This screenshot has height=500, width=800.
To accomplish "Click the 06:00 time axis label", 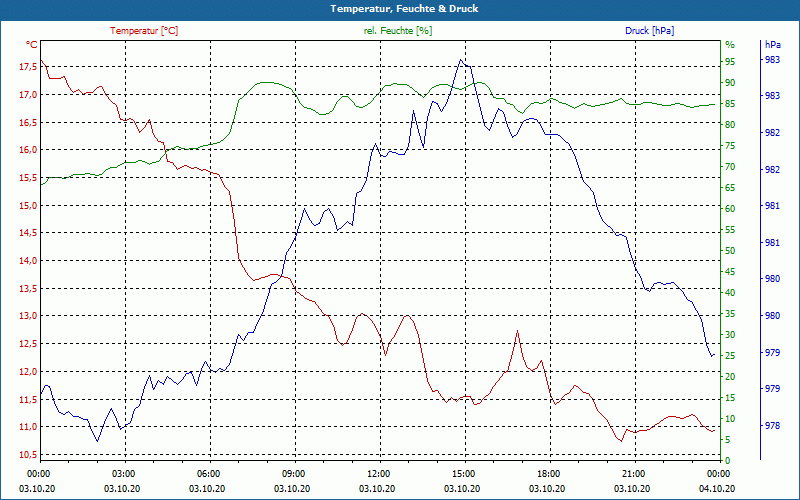I will point(209,473).
